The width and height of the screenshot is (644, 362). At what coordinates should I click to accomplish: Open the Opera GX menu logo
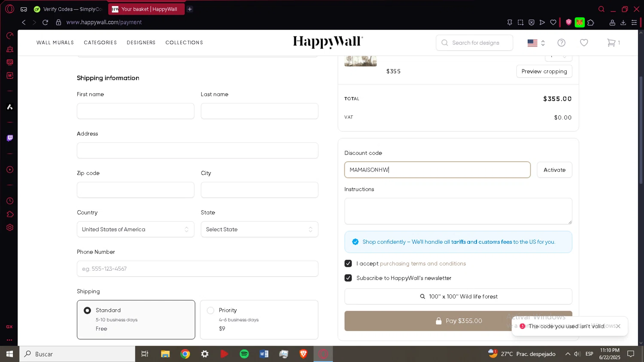tap(9, 9)
